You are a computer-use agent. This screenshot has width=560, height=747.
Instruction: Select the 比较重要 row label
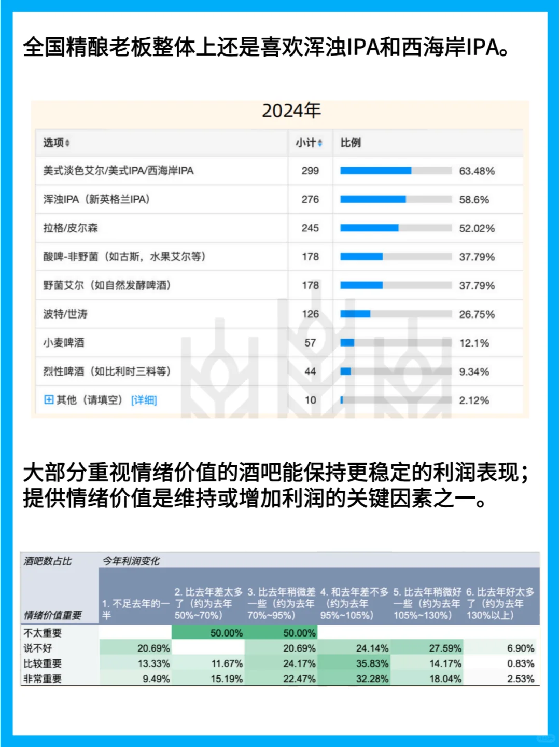pos(43,663)
